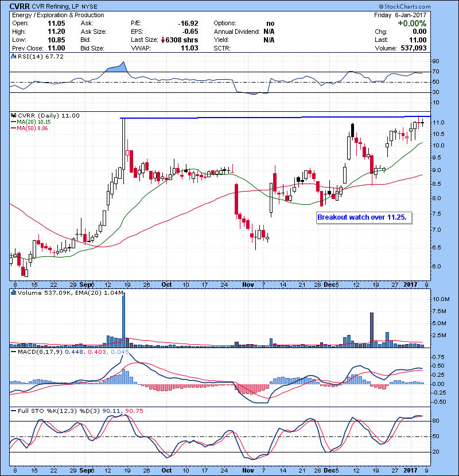The image size is (459, 476).
Task: Click the RSI indicator panel icon
Action: (x=13, y=56)
